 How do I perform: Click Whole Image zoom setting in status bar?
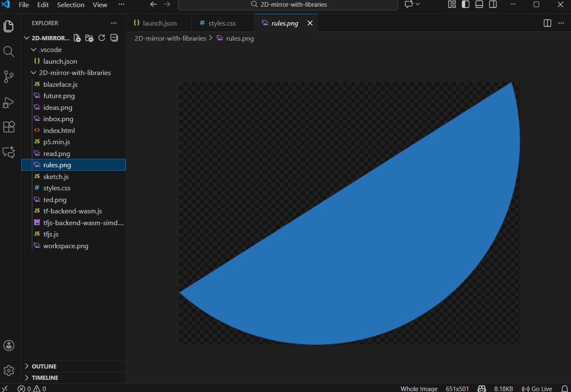(x=419, y=389)
